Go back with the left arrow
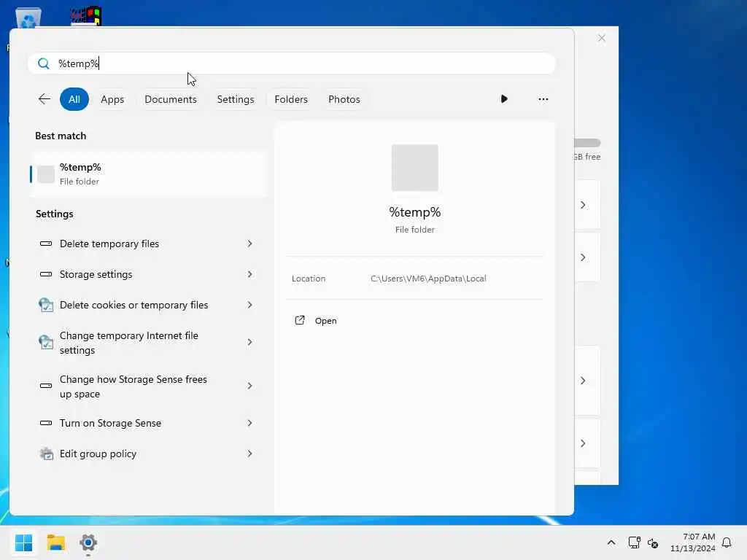 pos(44,99)
